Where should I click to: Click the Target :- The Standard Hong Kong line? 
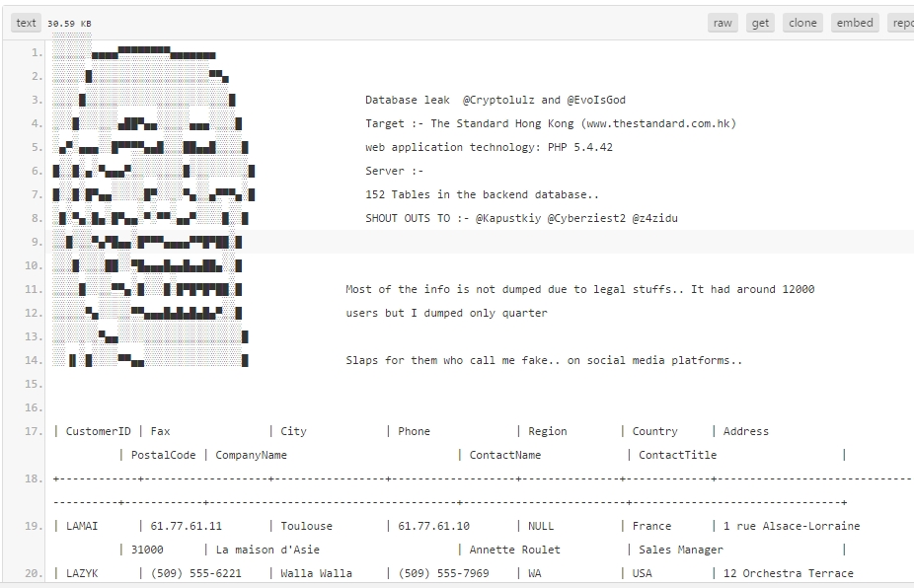550,123
